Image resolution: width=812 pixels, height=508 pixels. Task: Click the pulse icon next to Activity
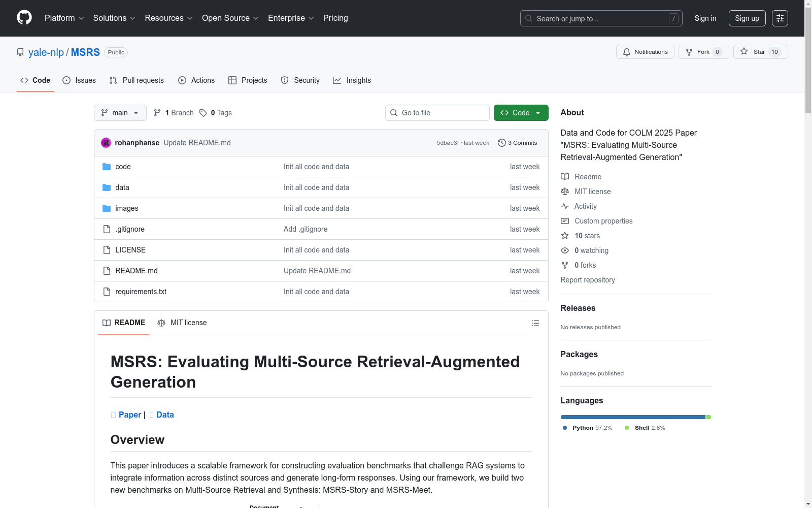(565, 206)
